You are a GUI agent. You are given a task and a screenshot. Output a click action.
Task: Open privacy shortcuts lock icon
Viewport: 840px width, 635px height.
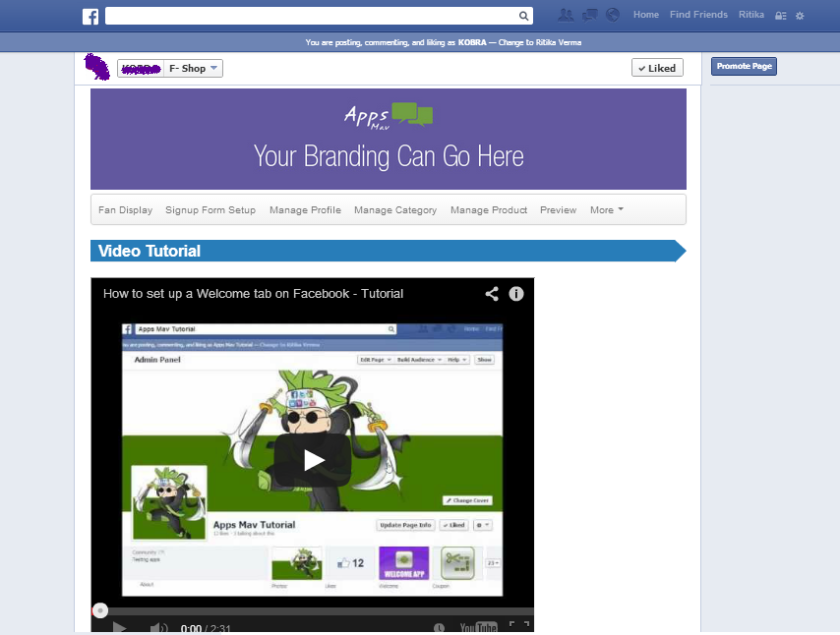781,16
